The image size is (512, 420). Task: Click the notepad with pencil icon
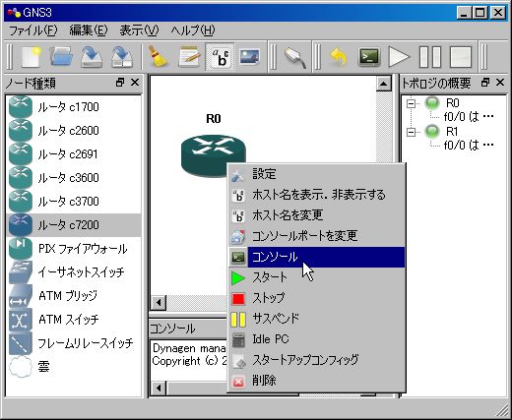(189, 57)
